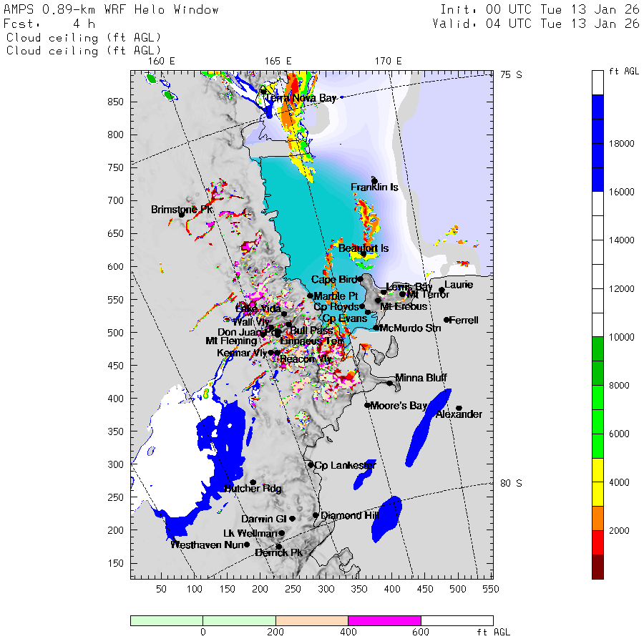
Task: Click the black dot marking Alexander
Action: (459, 409)
